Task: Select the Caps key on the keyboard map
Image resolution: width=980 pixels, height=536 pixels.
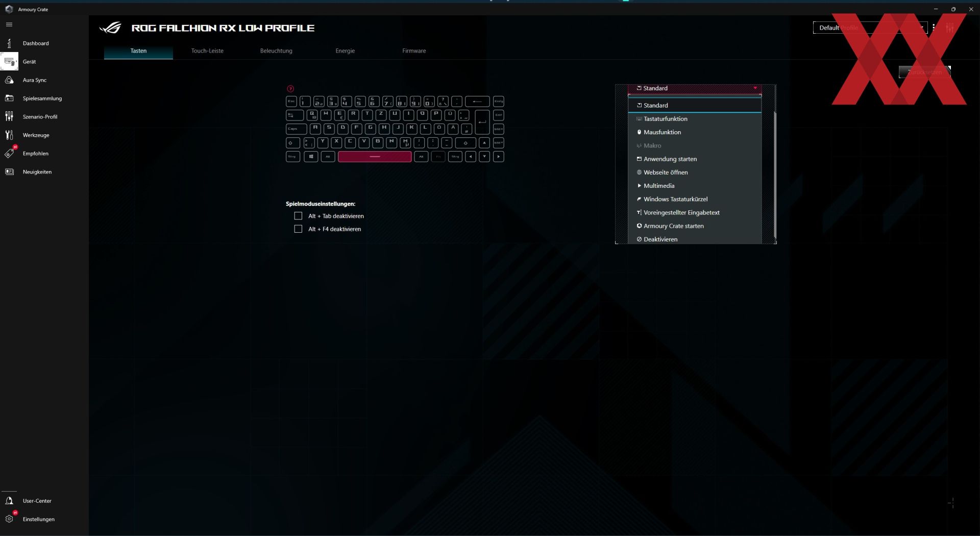Action: [x=296, y=129]
